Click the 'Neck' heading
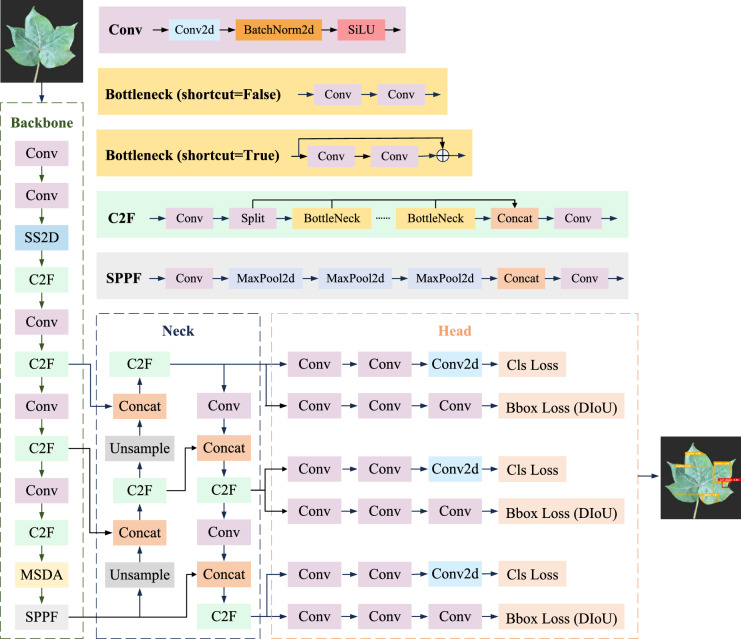This screenshot has height=639, width=741. (x=178, y=331)
